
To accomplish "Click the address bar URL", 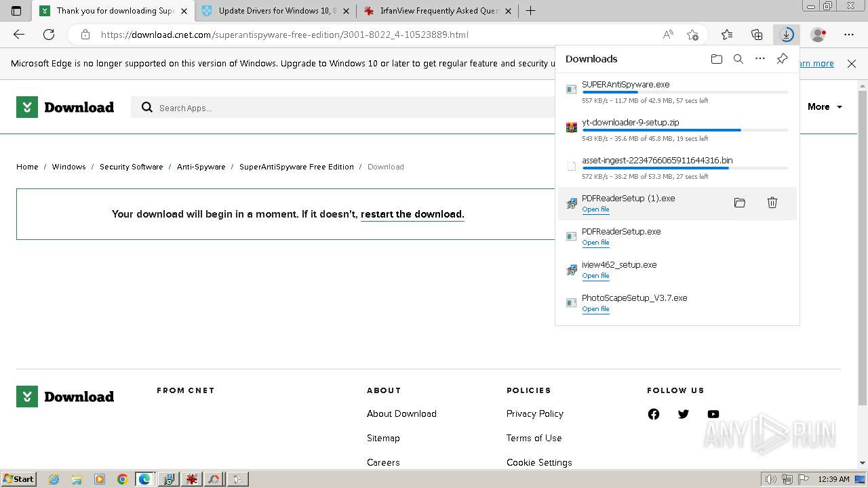I will point(285,35).
